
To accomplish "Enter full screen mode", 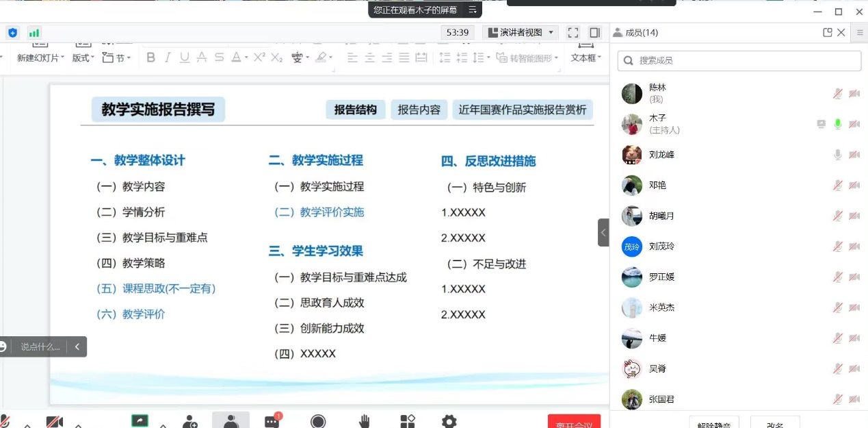I will (573, 32).
